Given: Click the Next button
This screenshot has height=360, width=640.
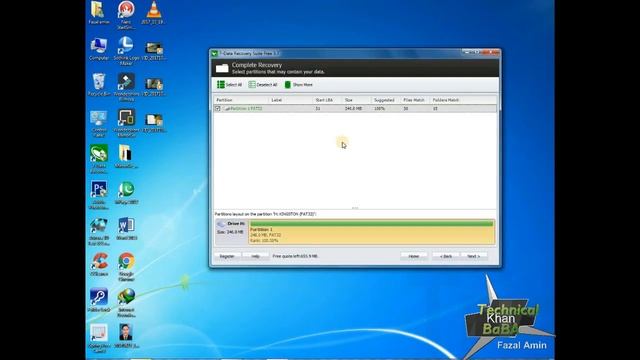Looking at the screenshot, I should (x=473, y=256).
